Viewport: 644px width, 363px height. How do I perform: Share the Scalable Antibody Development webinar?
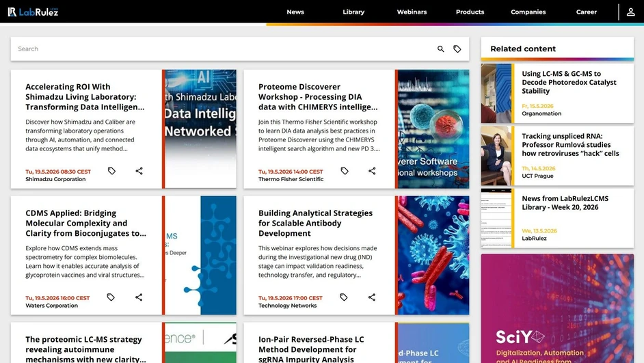[372, 297]
